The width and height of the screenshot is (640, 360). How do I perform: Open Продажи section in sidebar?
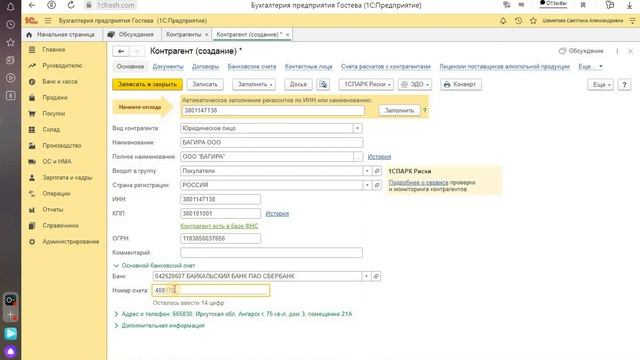55,98
